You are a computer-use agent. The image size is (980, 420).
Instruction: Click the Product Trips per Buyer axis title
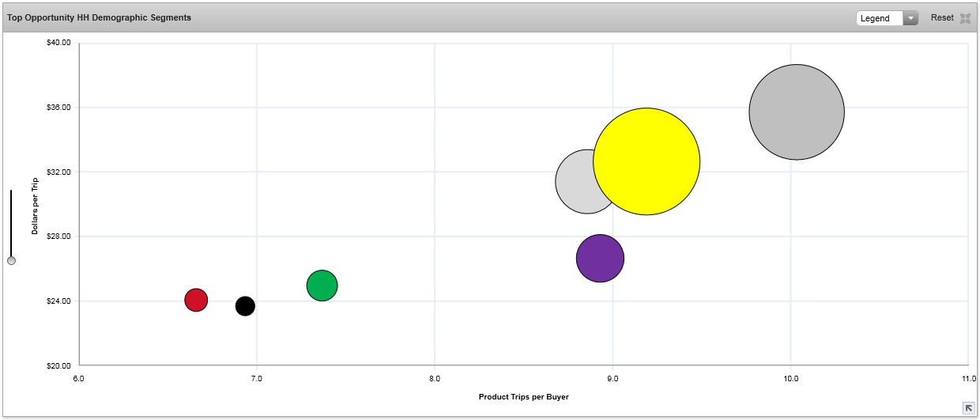523,396
